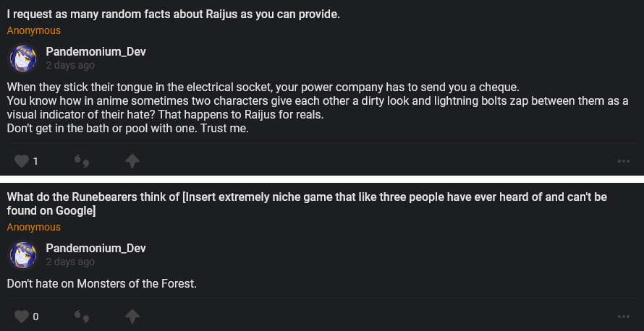The image size is (644, 331).
Task: Click the Anonymous label under the Raijus question
Action: (34, 31)
